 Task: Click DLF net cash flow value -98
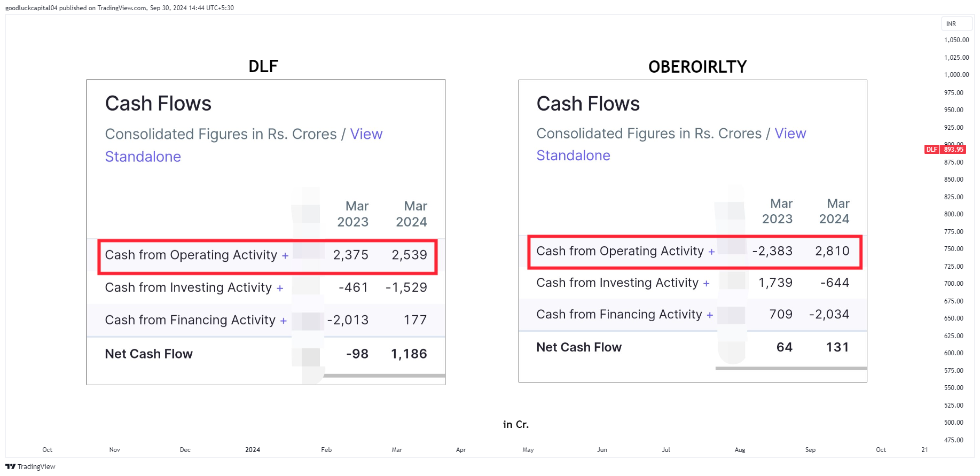[x=357, y=354]
